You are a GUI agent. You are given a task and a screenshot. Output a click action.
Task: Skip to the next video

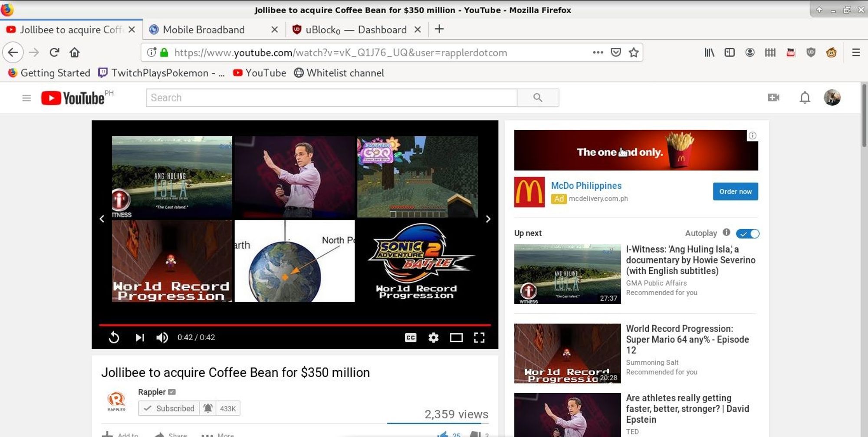139,338
